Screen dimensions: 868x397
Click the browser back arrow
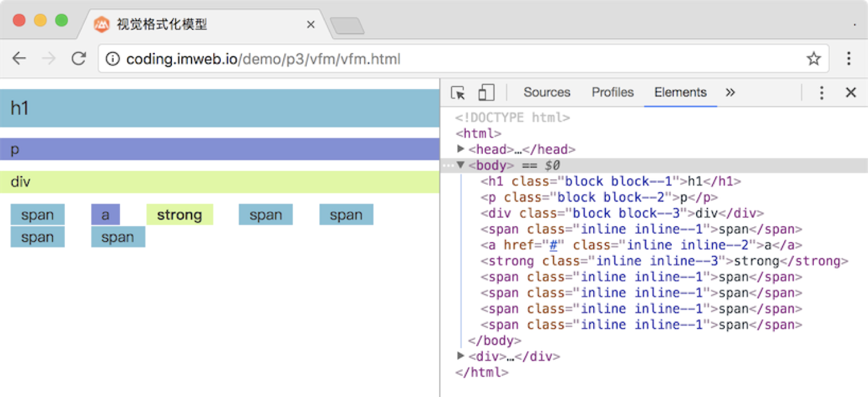19,58
